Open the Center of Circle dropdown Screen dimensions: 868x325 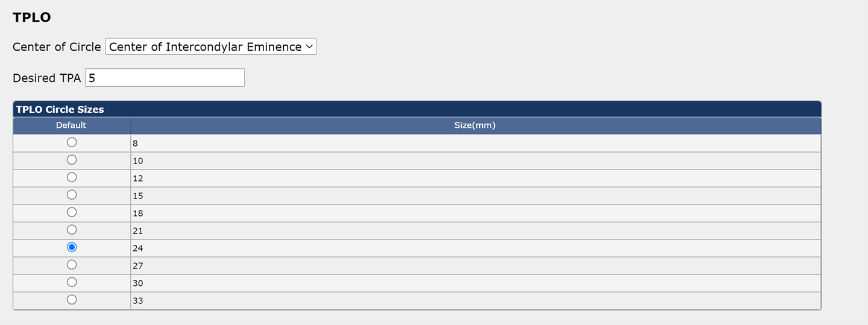pyautogui.click(x=210, y=47)
